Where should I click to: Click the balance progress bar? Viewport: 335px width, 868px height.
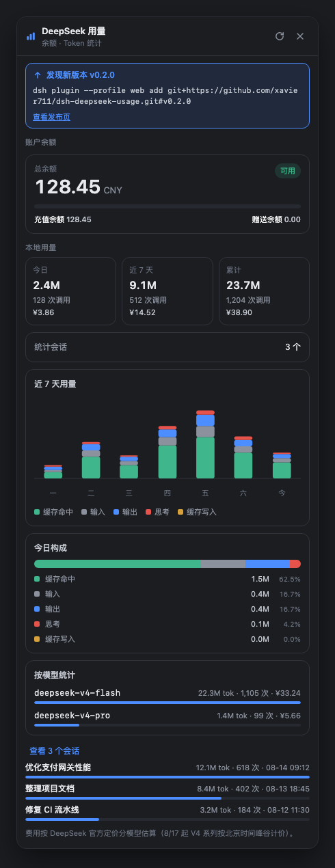[167, 206]
